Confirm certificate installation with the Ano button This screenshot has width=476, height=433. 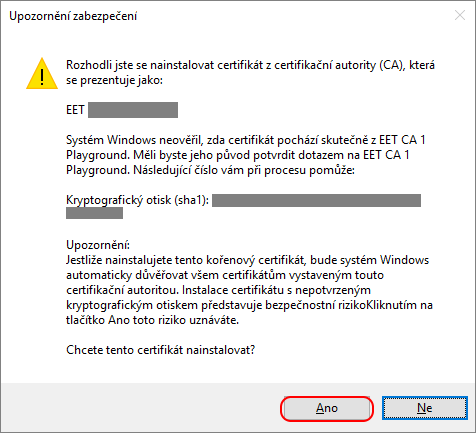tap(327, 408)
